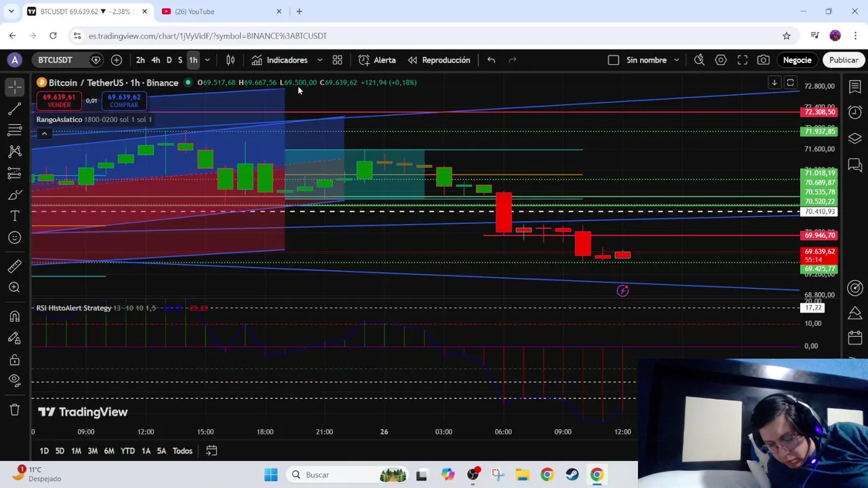The height and width of the screenshot is (488, 868).
Task: Lock all drawing tools
Action: [x=14, y=360]
